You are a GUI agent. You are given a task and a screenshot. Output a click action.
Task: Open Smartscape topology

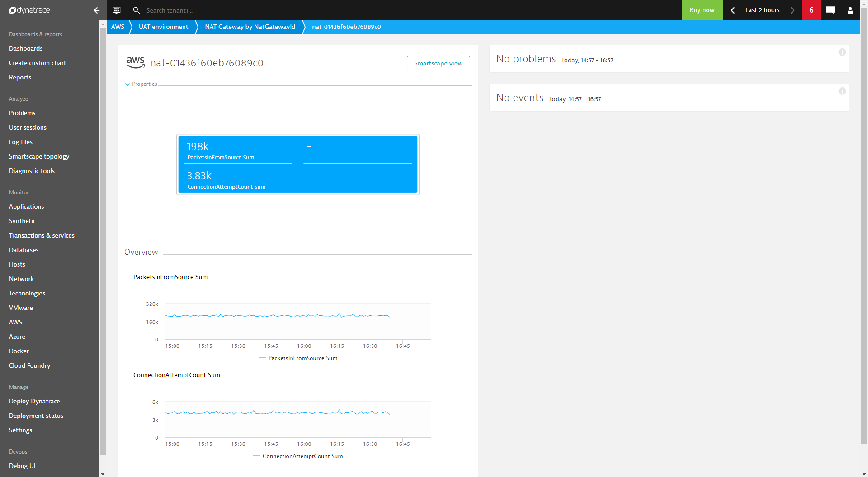tap(39, 156)
